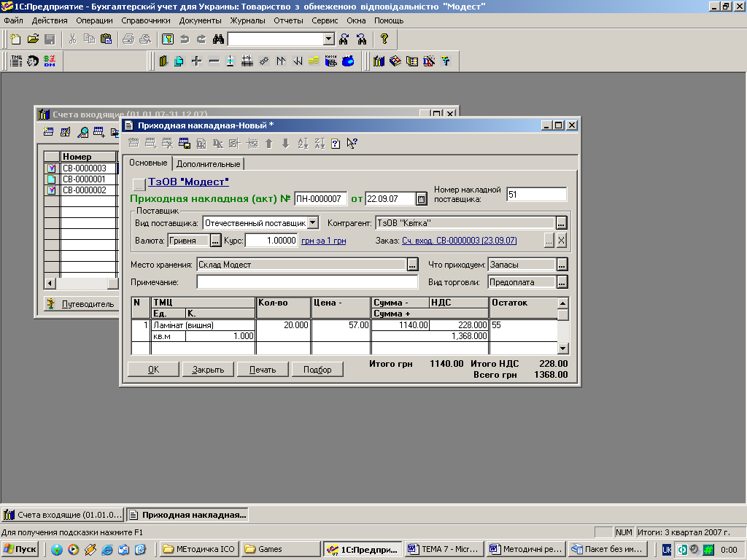This screenshot has height=560, width=747.
Task: Click the currency dollar icon in second toolbar
Action: [50, 61]
